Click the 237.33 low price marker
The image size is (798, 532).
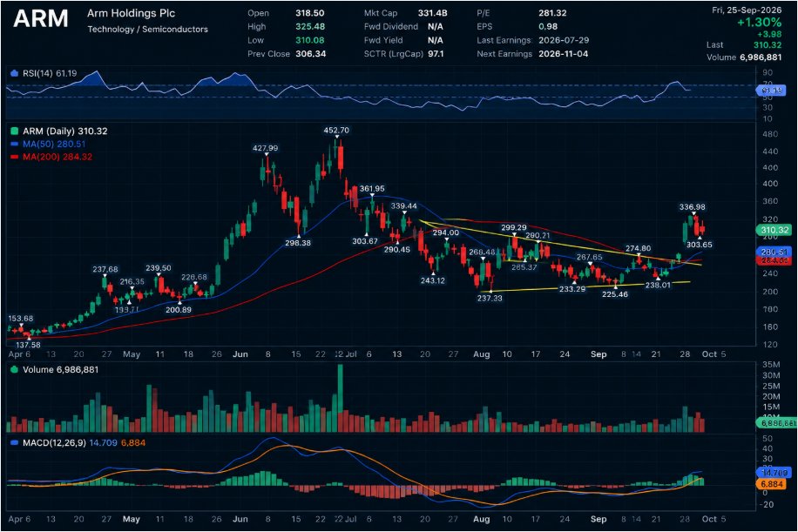[x=490, y=298]
